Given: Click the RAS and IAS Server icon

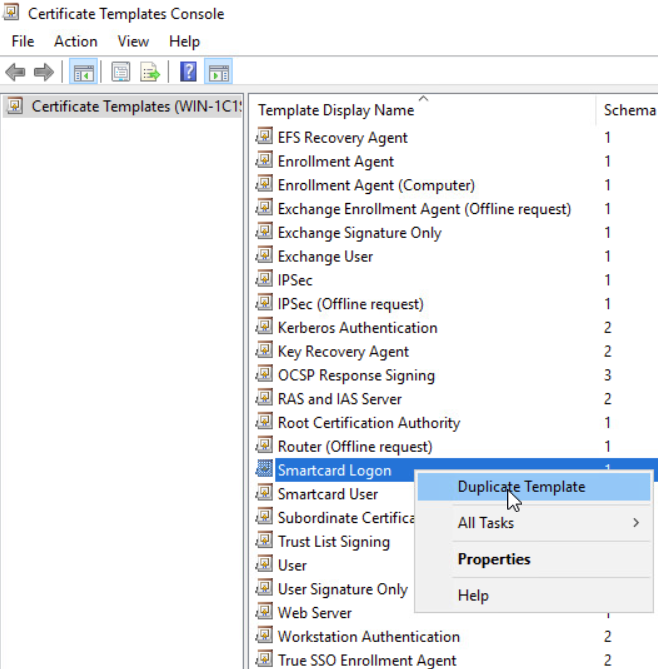Looking at the screenshot, I should [x=265, y=398].
